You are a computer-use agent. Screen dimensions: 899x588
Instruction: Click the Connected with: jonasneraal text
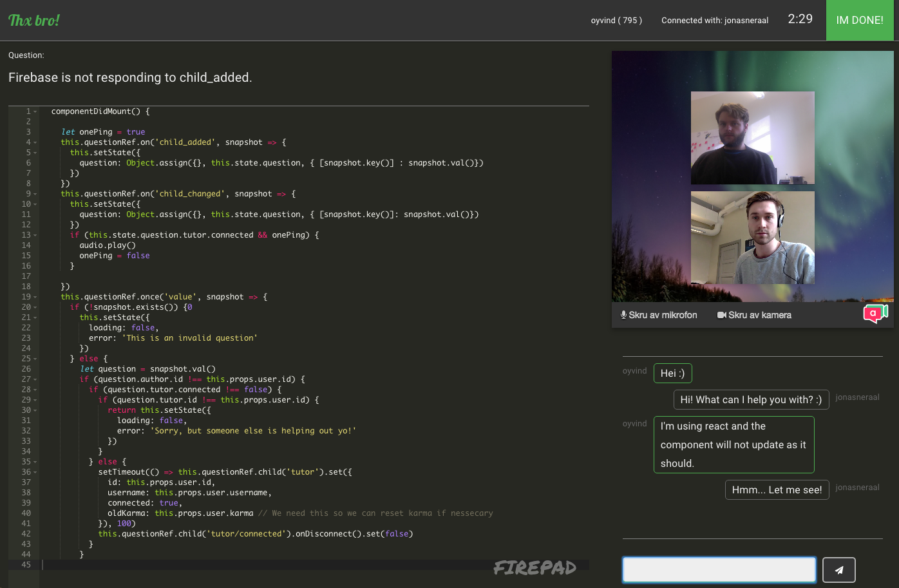715,21
